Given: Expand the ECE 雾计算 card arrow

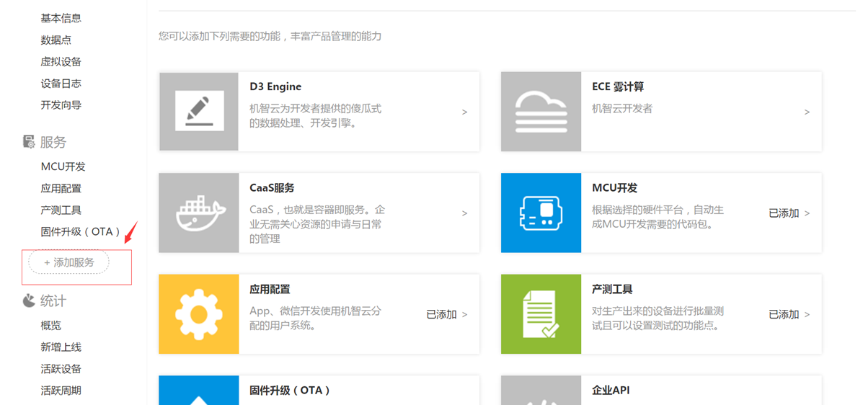Looking at the screenshot, I should pyautogui.click(x=807, y=112).
